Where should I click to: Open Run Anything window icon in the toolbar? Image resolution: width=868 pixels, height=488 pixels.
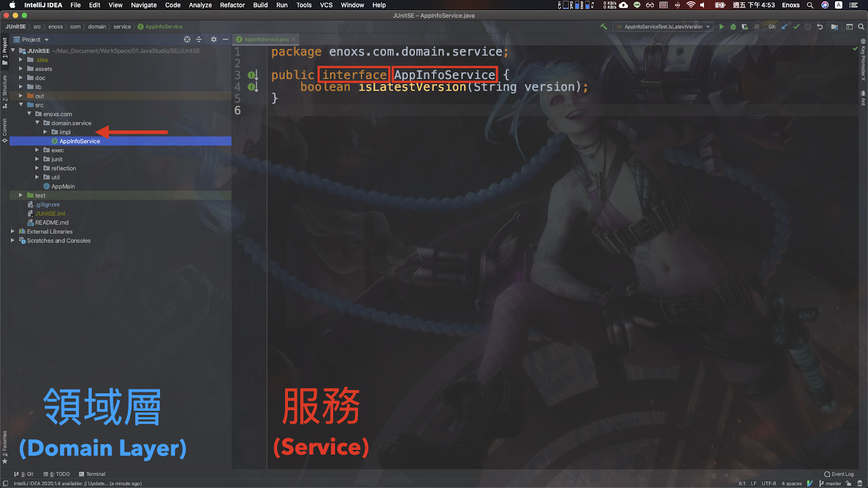pyautogui.click(x=850, y=27)
